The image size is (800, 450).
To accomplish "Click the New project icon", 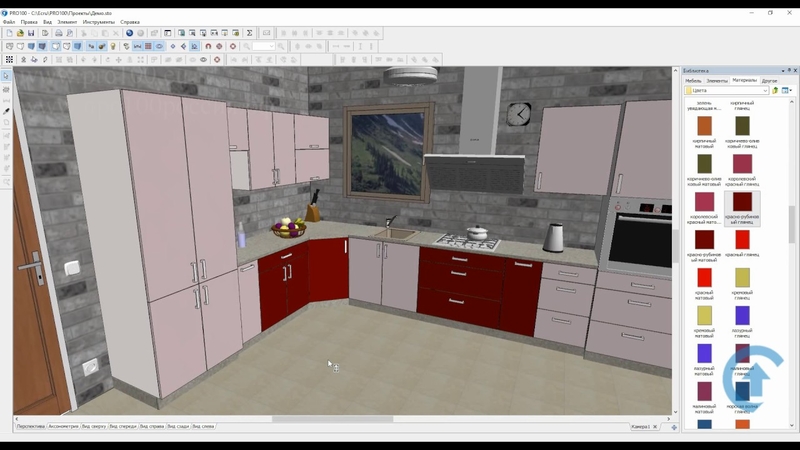I will pyautogui.click(x=9, y=32).
